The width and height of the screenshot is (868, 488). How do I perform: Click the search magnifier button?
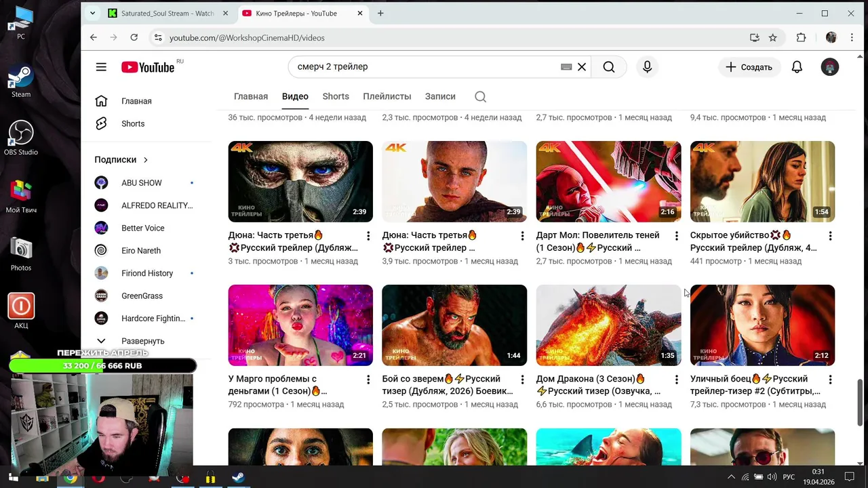click(x=609, y=67)
